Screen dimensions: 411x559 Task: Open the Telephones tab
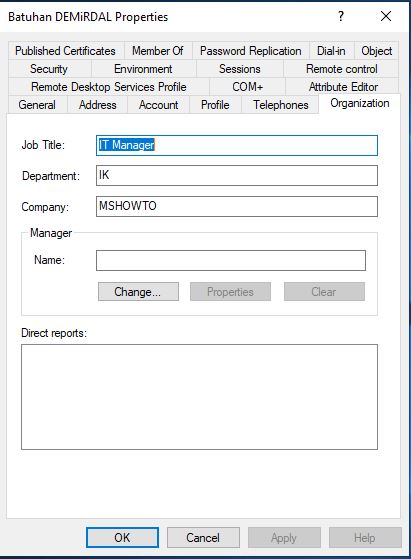(281, 105)
